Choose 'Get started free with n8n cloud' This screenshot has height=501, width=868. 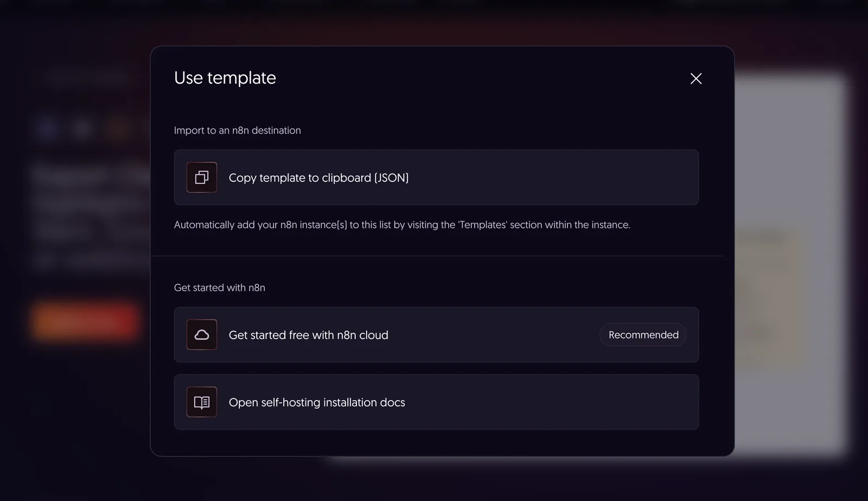(x=436, y=335)
